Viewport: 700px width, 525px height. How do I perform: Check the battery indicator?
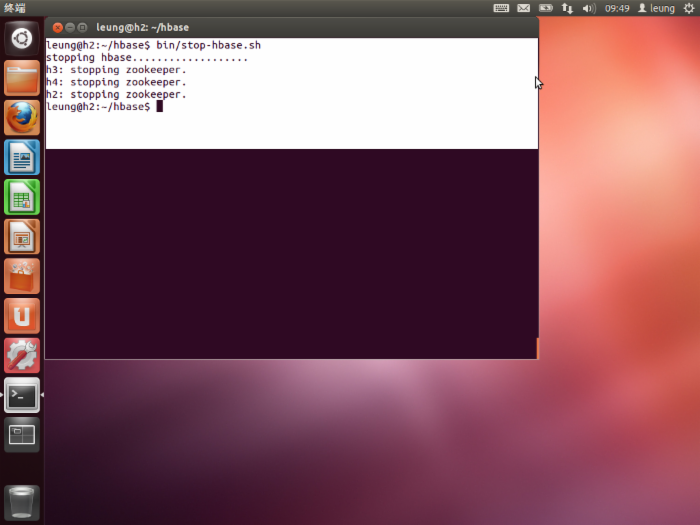point(546,8)
